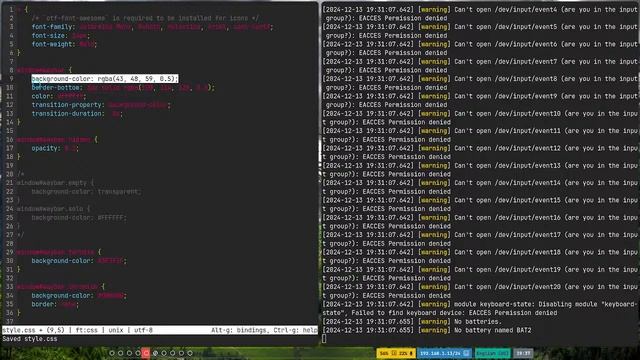Click background-color property on line 30
This screenshot has width=640, height=360.
pos(62,261)
